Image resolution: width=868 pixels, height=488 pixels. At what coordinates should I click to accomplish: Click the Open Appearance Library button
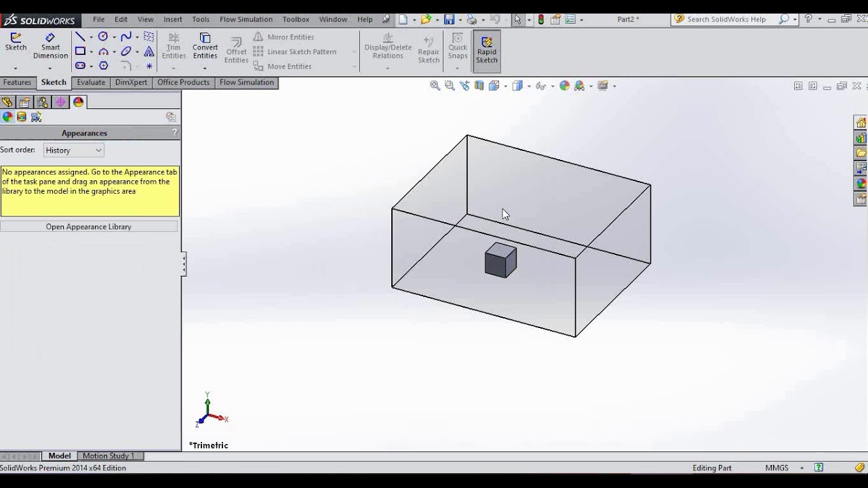pos(89,226)
